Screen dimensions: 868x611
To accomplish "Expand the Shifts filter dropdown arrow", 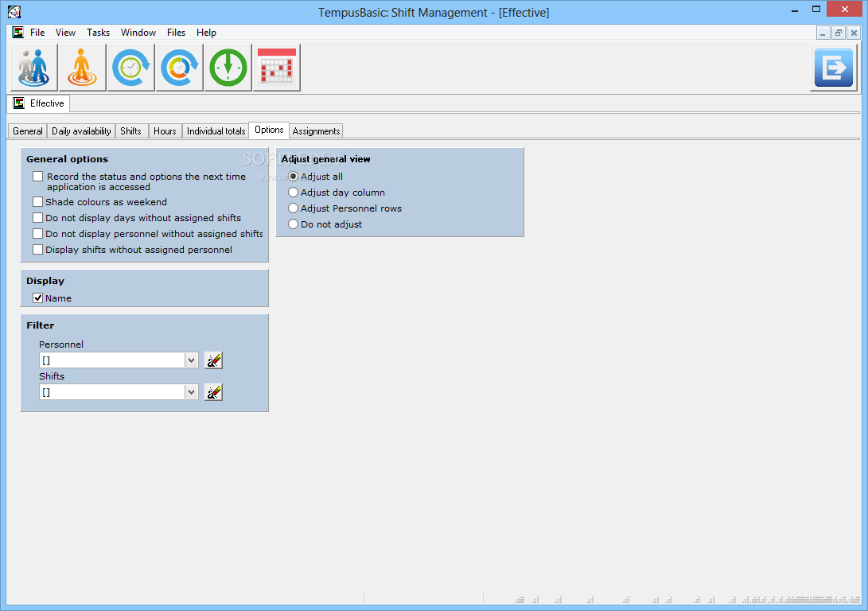I will point(191,392).
